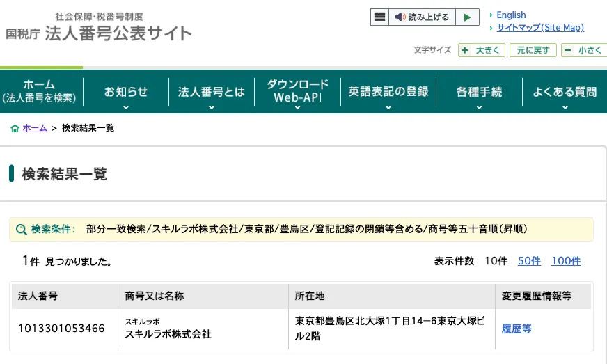The height and width of the screenshot is (364, 607).
Task: Start read-aloud with the green play button
Action: (x=467, y=17)
